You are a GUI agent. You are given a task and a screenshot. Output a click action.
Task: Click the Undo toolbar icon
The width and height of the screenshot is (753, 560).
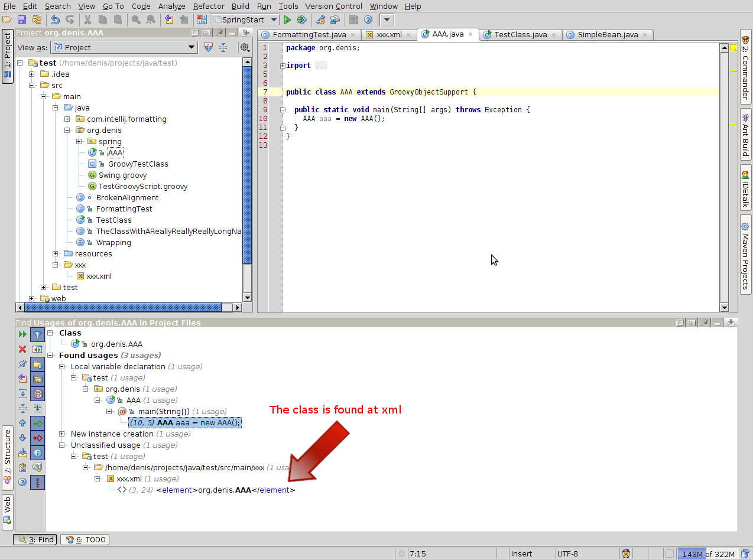[56, 19]
